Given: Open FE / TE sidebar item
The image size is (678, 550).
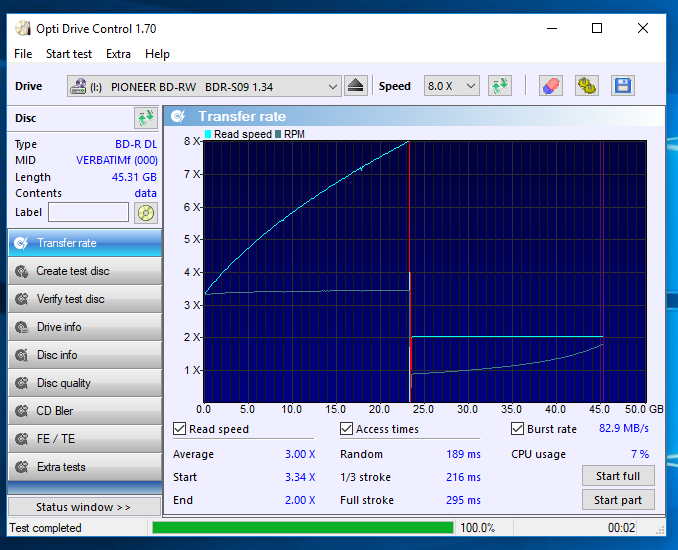Looking at the screenshot, I should [x=85, y=439].
